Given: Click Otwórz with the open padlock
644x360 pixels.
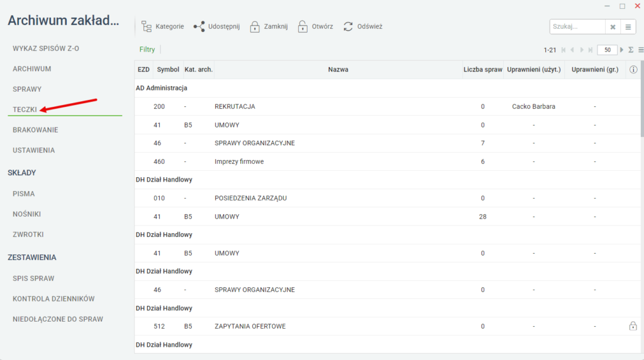Looking at the screenshot, I should [x=316, y=26].
